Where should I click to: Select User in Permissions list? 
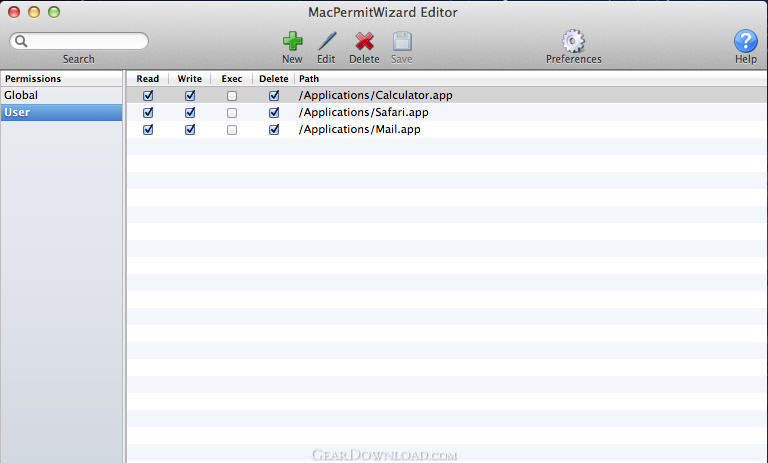click(61, 112)
